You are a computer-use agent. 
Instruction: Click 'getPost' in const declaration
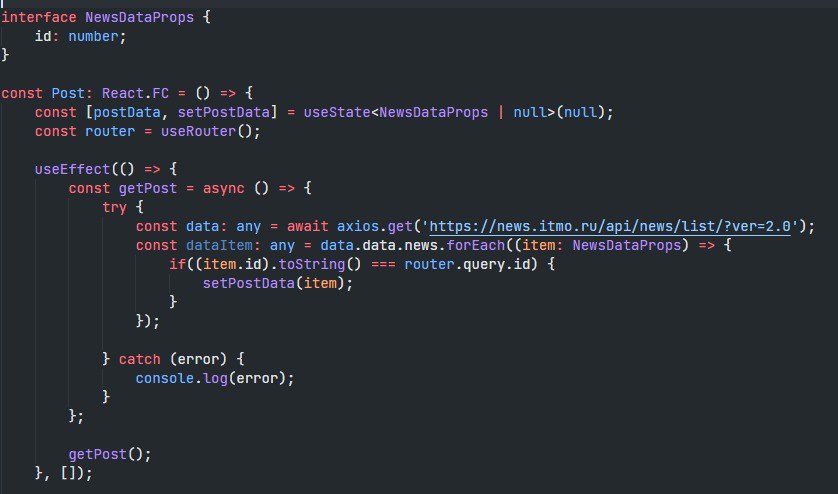[148, 189]
